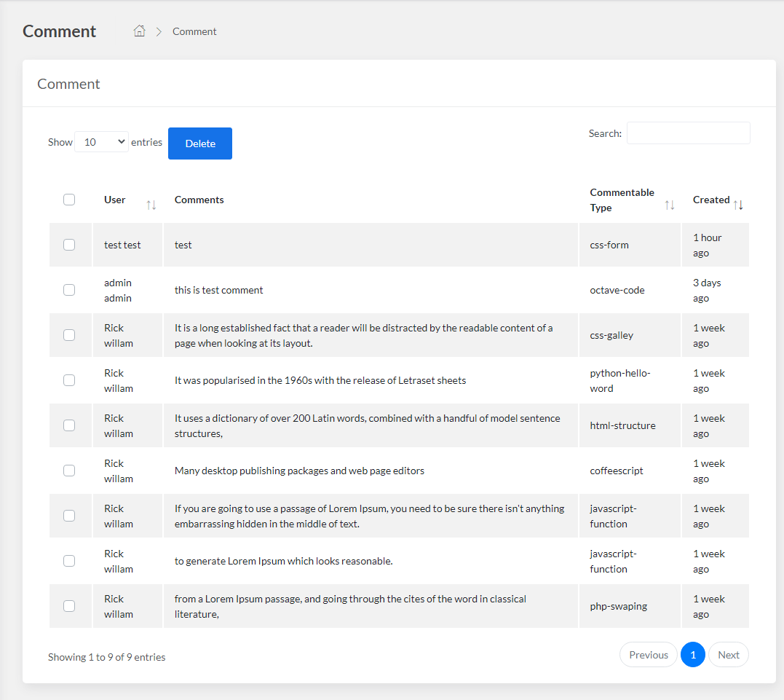Sort by Created column arrows
The width and height of the screenshot is (784, 700).
pyautogui.click(x=738, y=205)
